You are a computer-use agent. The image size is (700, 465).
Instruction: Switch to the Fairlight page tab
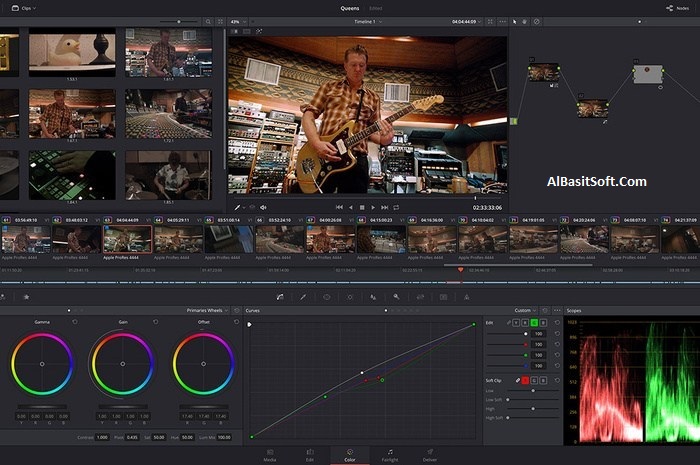tap(390, 455)
